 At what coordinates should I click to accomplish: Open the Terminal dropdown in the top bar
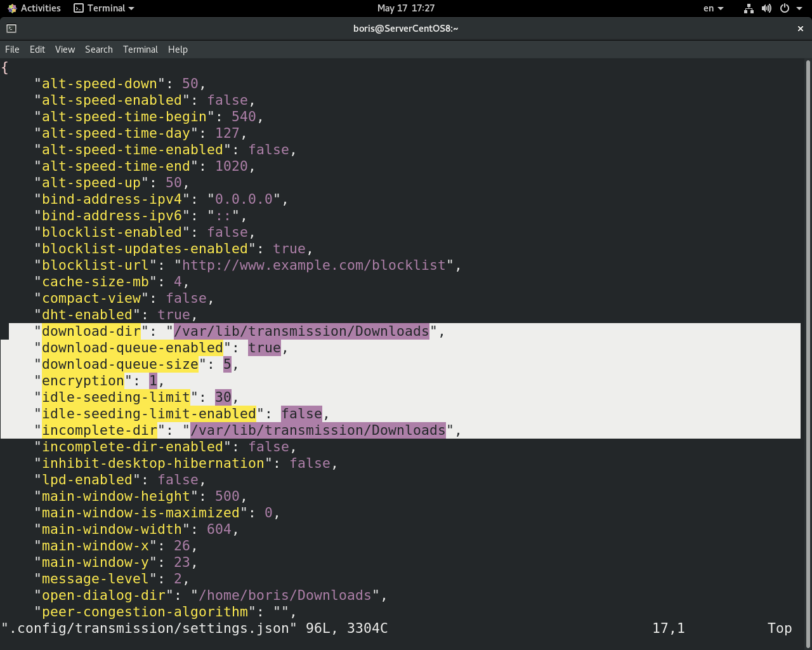coord(103,8)
